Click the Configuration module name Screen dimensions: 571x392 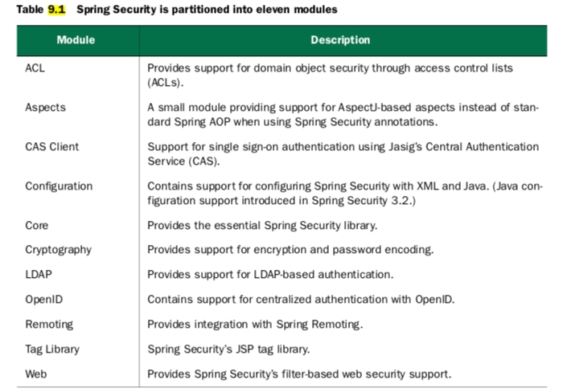[59, 186]
